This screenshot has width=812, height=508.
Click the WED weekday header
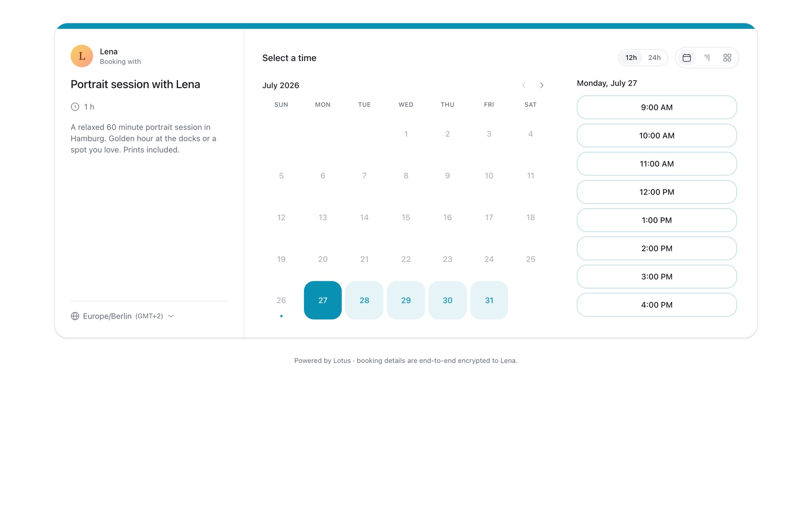406,105
